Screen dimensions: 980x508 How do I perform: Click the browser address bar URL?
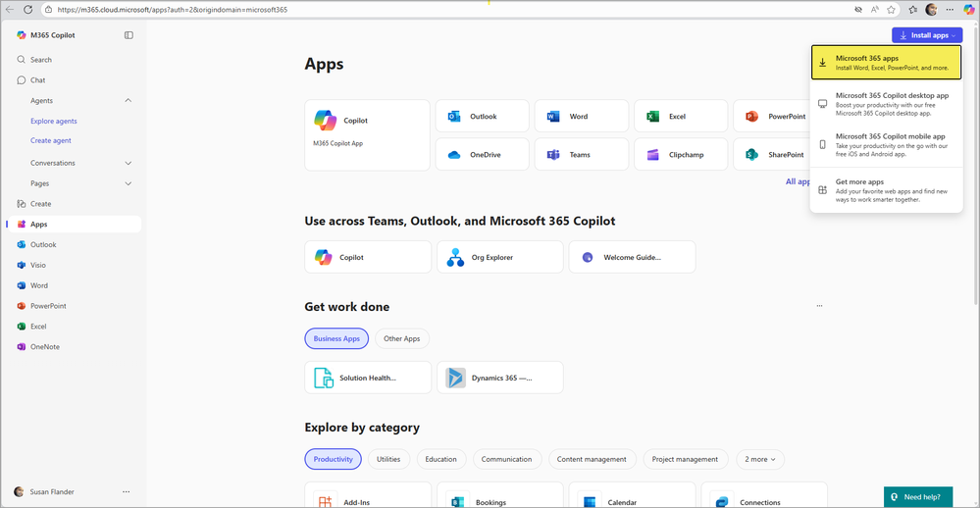[173, 10]
